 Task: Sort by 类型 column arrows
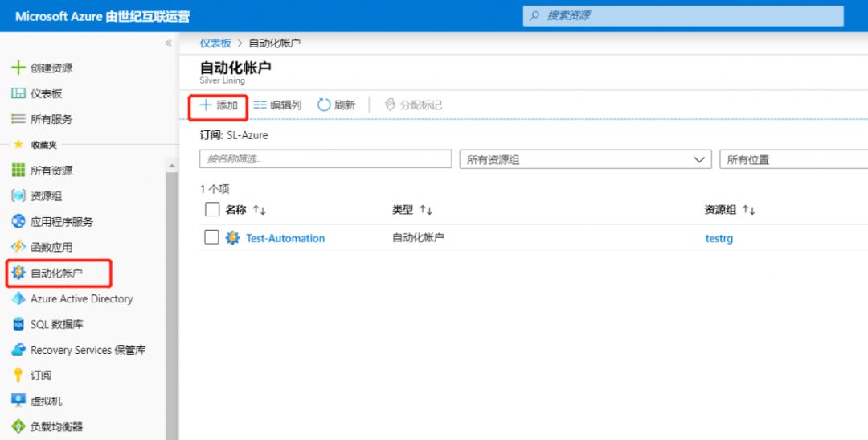click(426, 210)
